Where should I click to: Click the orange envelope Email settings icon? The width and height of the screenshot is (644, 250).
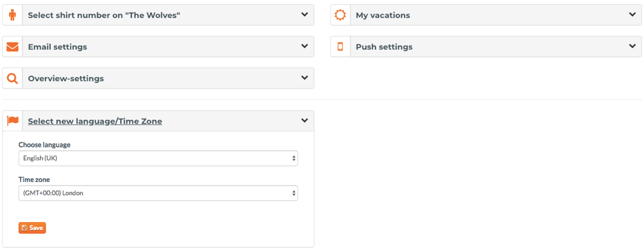click(12, 47)
